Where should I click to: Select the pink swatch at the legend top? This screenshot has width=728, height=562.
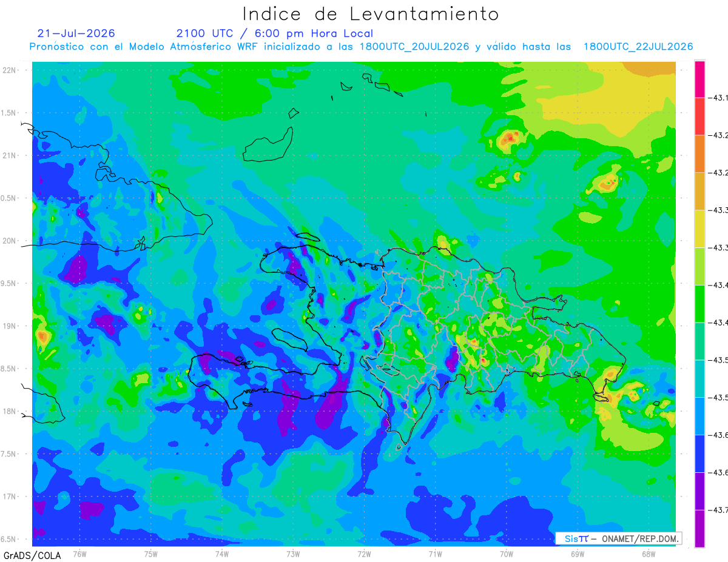699,79
